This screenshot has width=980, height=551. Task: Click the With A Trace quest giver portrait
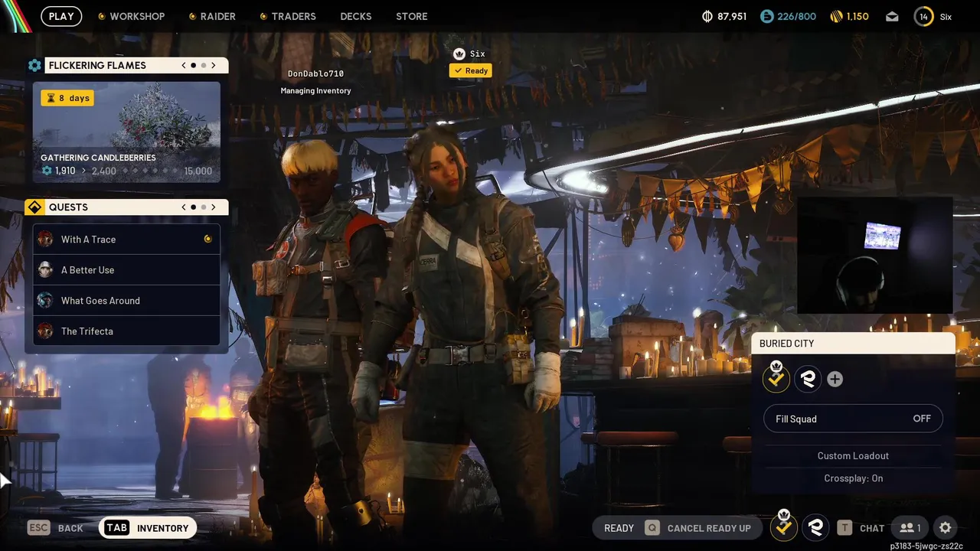tap(45, 239)
